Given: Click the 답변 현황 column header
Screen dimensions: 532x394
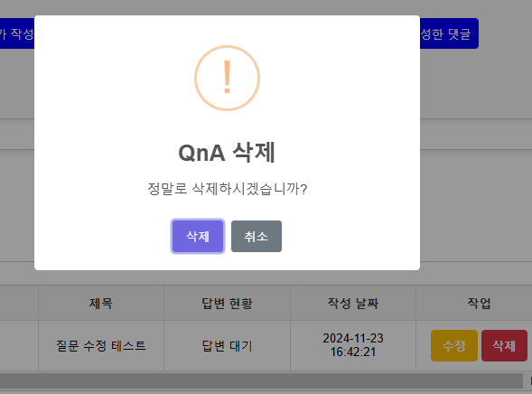Looking at the screenshot, I should click(227, 303).
